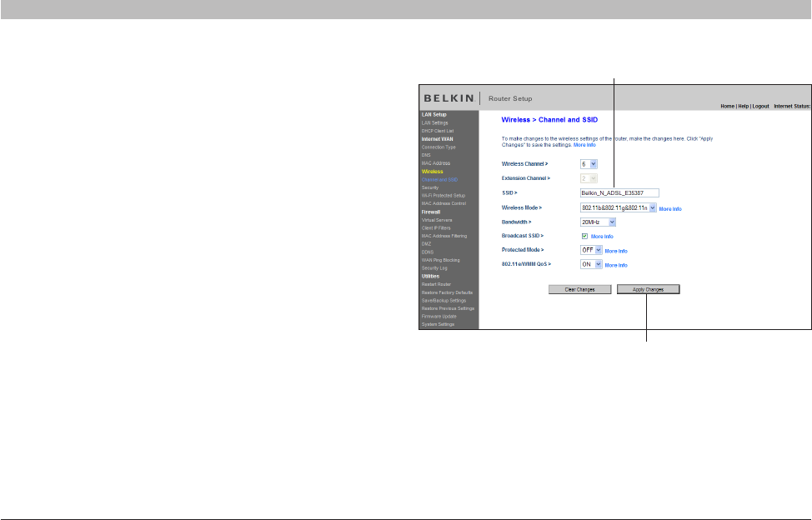Click the 'Protected Mode >' label
The height and width of the screenshot is (520, 812).
(522, 250)
